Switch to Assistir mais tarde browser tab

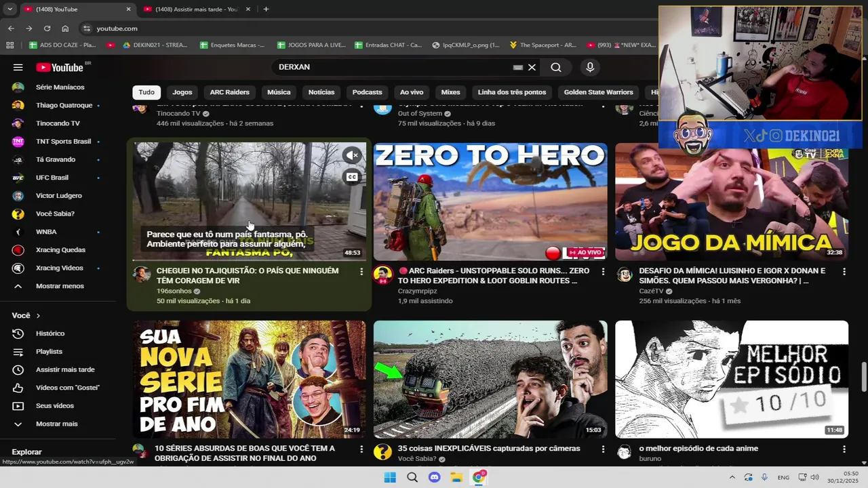click(195, 9)
